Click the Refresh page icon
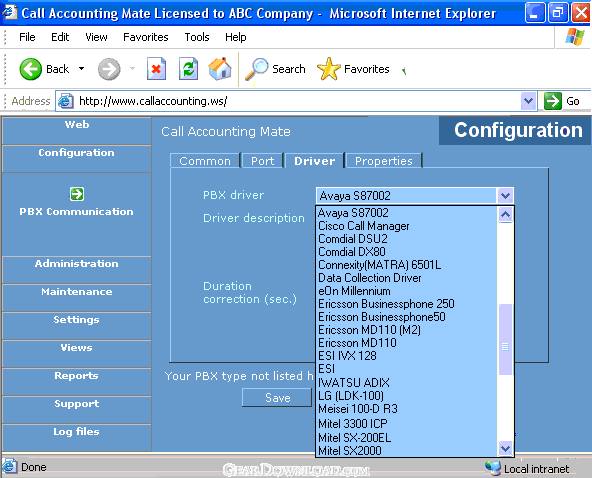 [188, 69]
